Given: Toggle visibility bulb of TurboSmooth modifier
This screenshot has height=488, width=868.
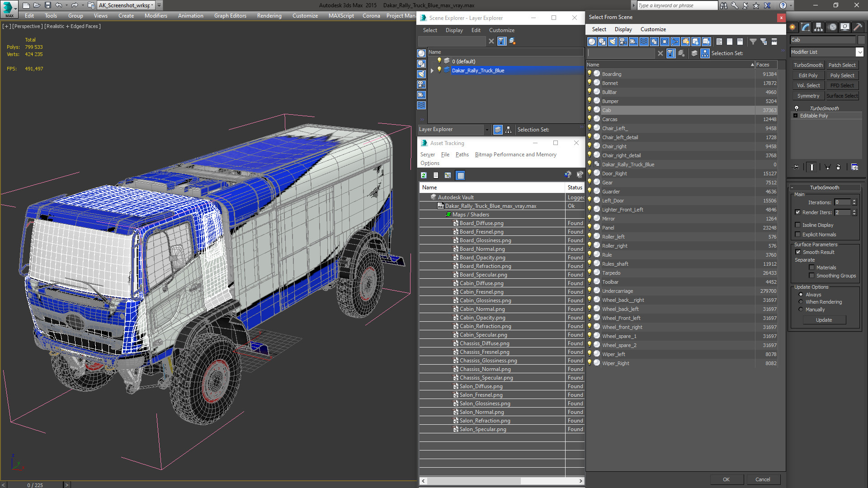Looking at the screenshot, I should pyautogui.click(x=797, y=108).
